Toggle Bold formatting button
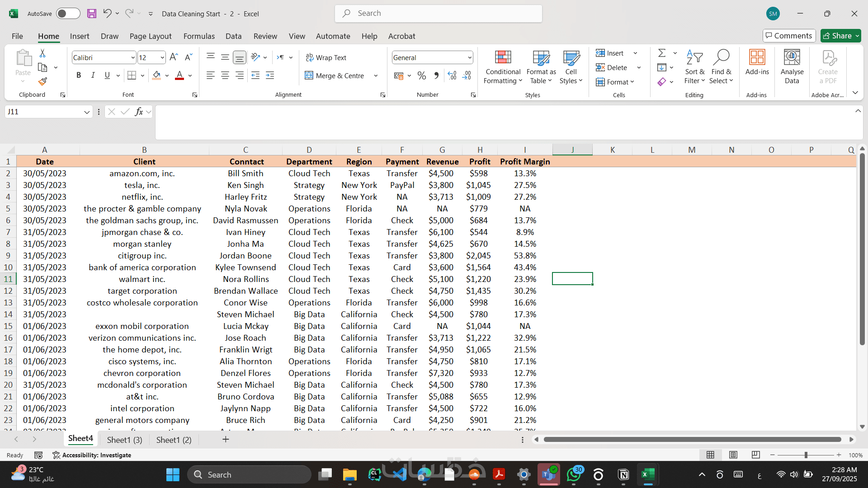This screenshot has height=488, width=868. 79,75
